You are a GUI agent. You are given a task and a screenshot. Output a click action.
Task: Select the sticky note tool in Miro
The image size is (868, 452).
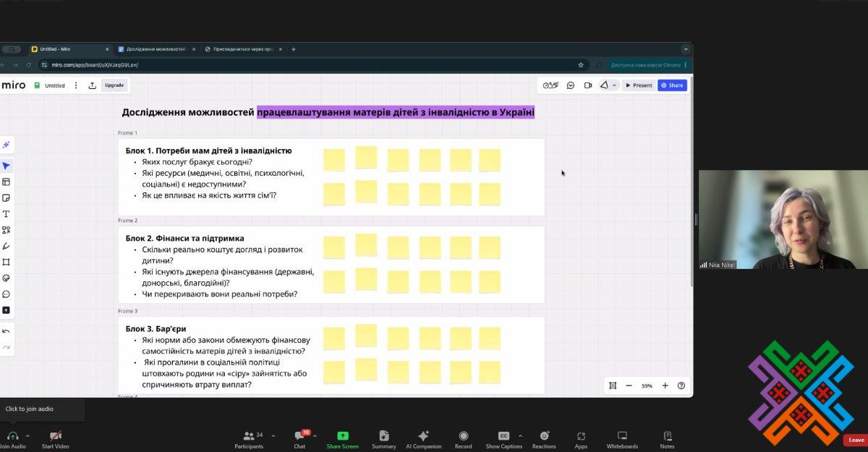click(x=6, y=198)
